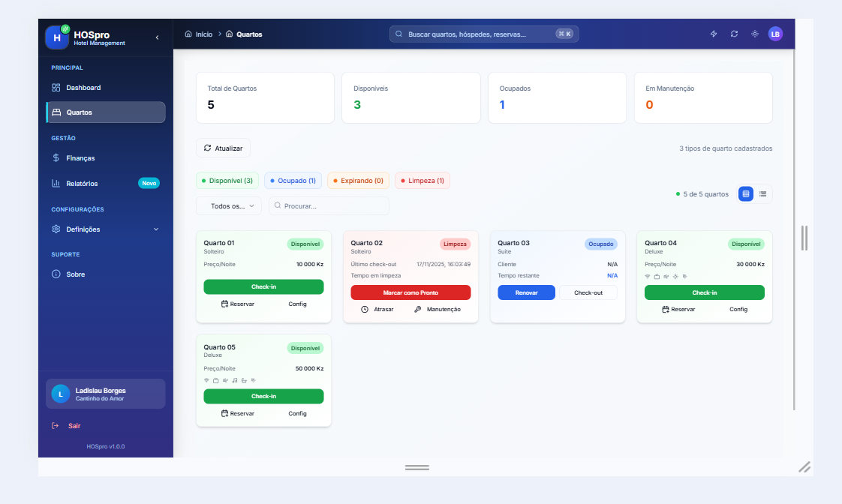The width and height of the screenshot is (842, 504).
Task: Enable the Ocupado status filter
Action: coord(293,180)
